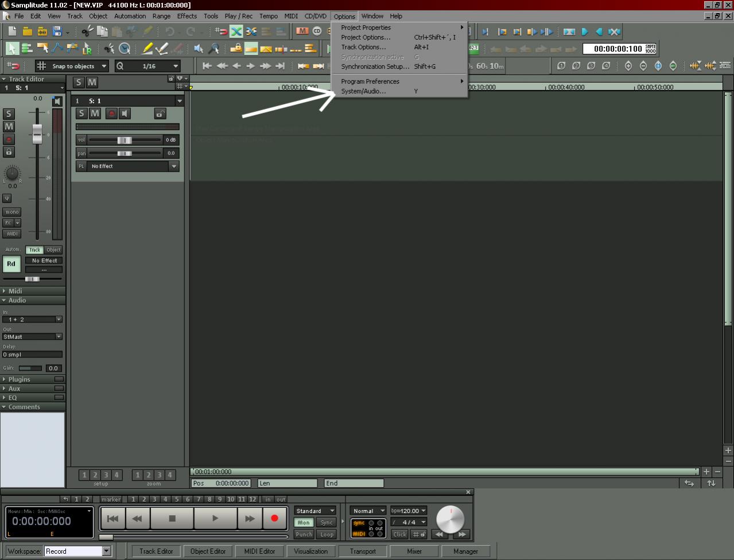The height and width of the screenshot is (560, 734).
Task: Select the arrow universal mouse mode tool
Action: point(12,49)
